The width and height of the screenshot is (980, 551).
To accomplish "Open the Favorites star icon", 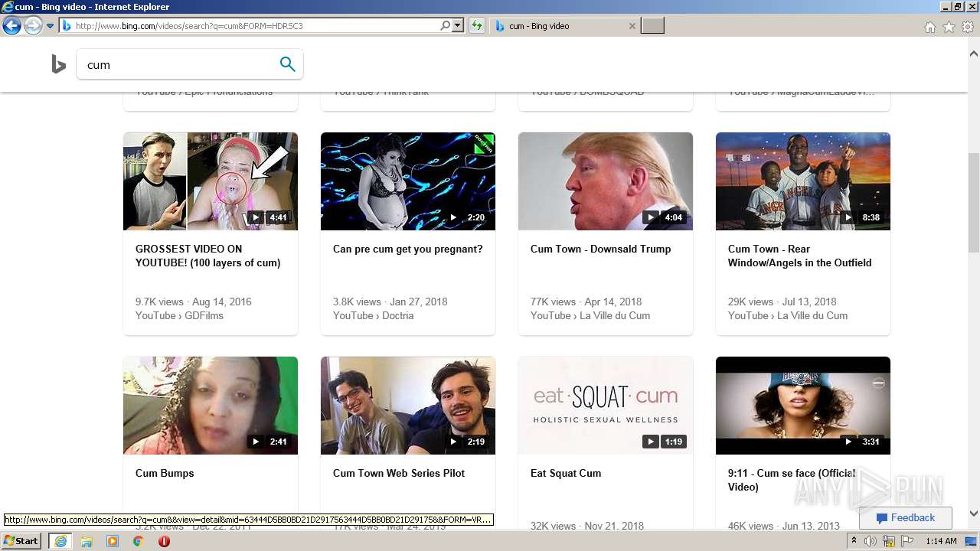I will (949, 27).
